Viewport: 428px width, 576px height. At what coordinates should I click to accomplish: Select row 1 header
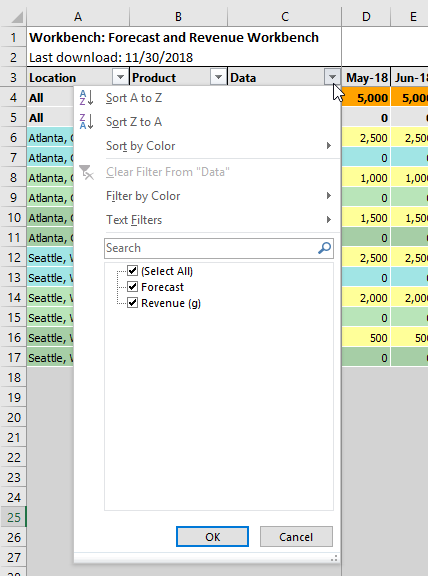pos(14,37)
